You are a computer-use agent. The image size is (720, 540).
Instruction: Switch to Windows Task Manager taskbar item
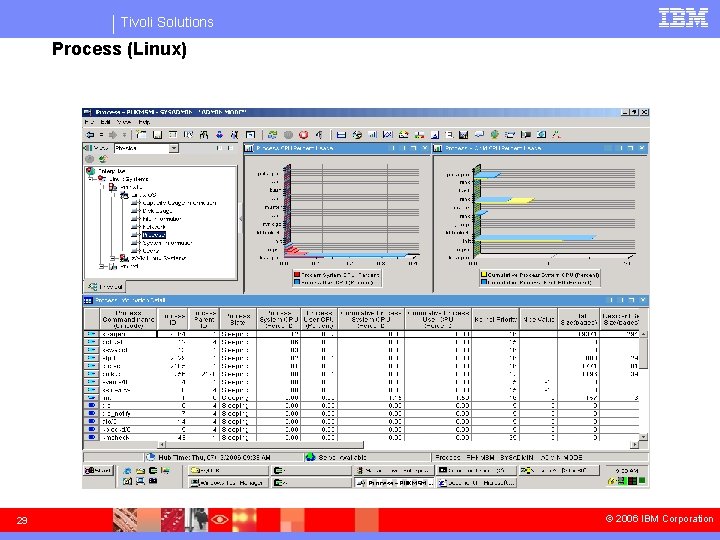pyautogui.click(x=228, y=483)
